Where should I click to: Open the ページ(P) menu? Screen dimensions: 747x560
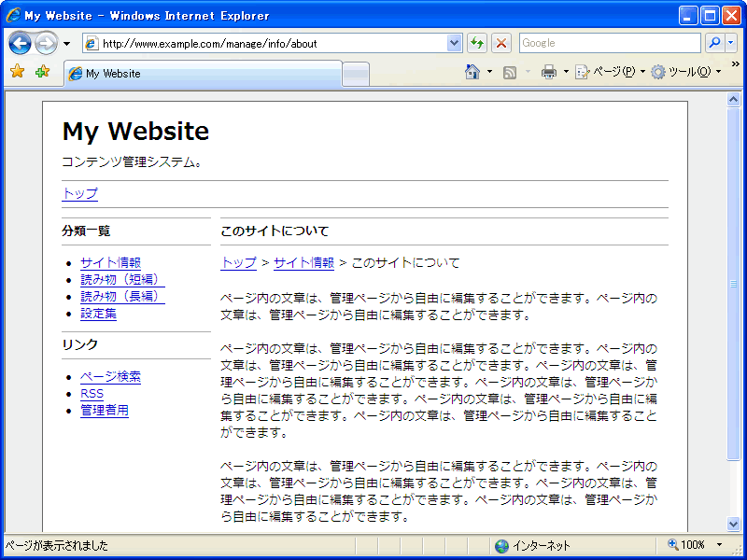pos(606,72)
